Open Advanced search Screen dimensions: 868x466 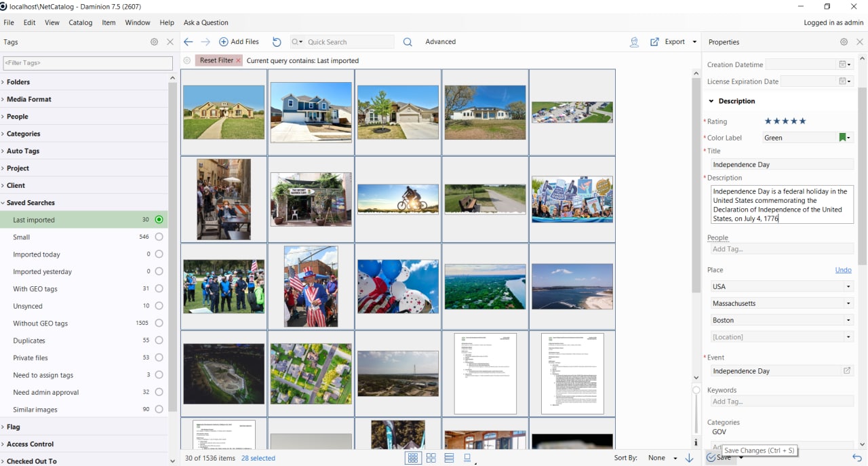(x=441, y=42)
